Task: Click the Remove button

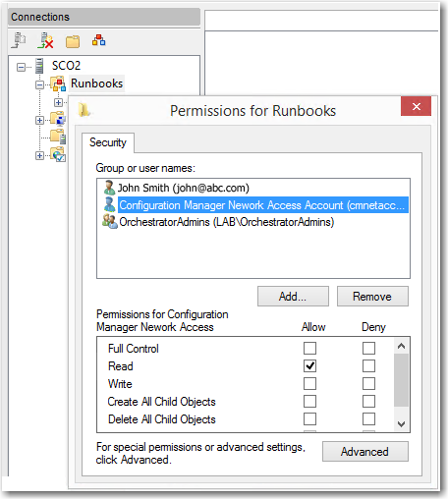Action: (372, 297)
